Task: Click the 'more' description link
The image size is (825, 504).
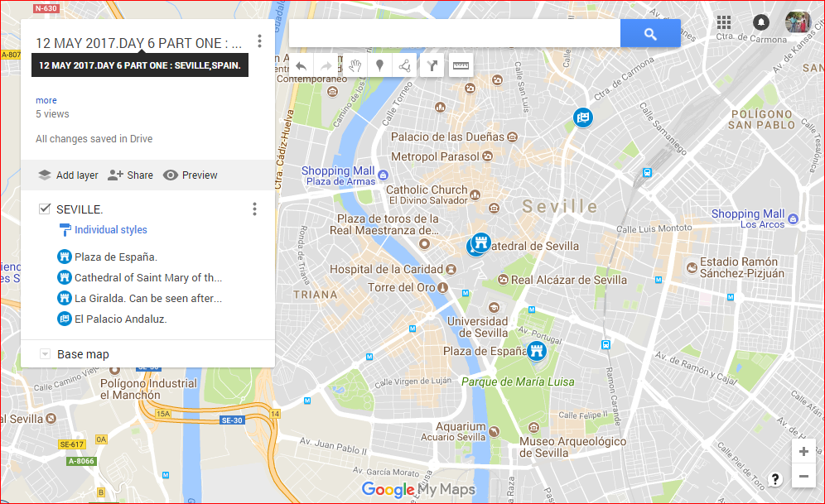Action: pos(46,100)
